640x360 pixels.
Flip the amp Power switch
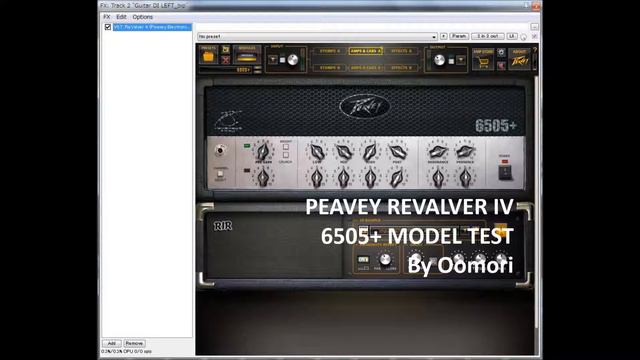tap(505, 173)
